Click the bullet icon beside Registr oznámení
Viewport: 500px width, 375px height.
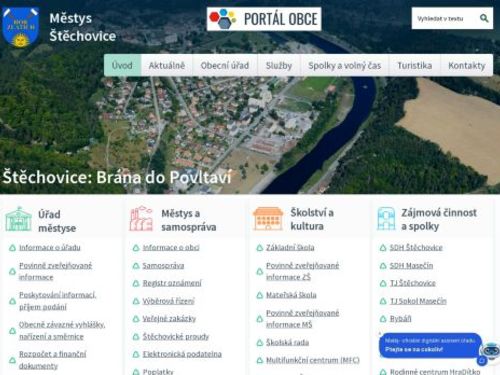click(136, 283)
